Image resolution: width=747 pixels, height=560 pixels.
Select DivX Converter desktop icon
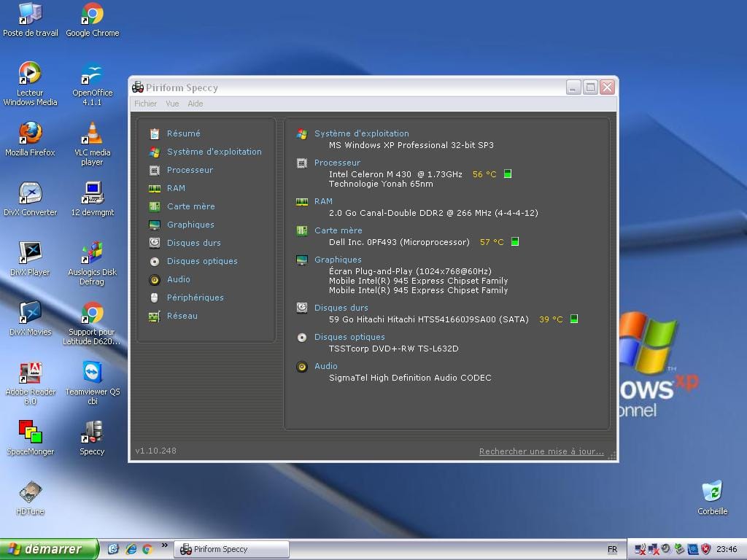(x=30, y=199)
